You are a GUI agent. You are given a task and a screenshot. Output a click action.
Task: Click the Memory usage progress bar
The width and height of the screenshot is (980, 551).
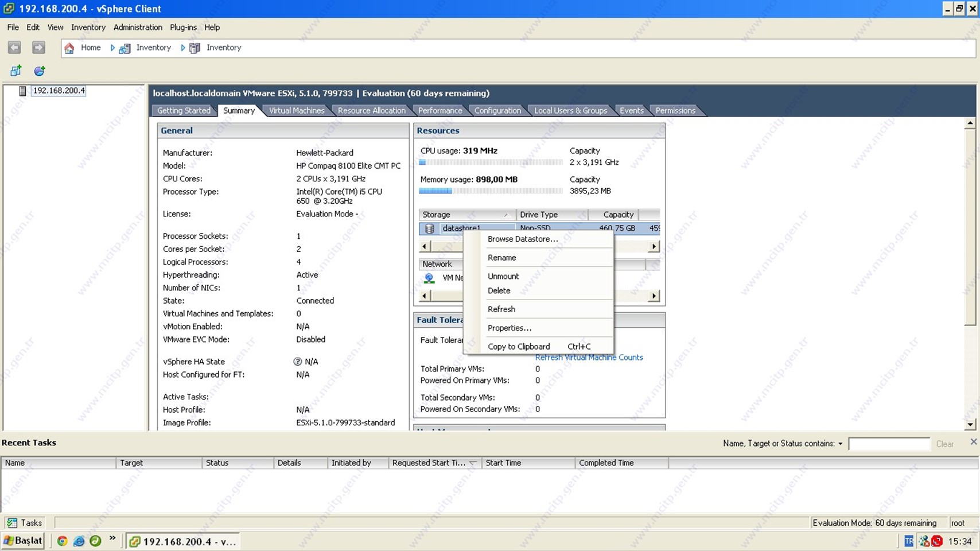tap(491, 191)
